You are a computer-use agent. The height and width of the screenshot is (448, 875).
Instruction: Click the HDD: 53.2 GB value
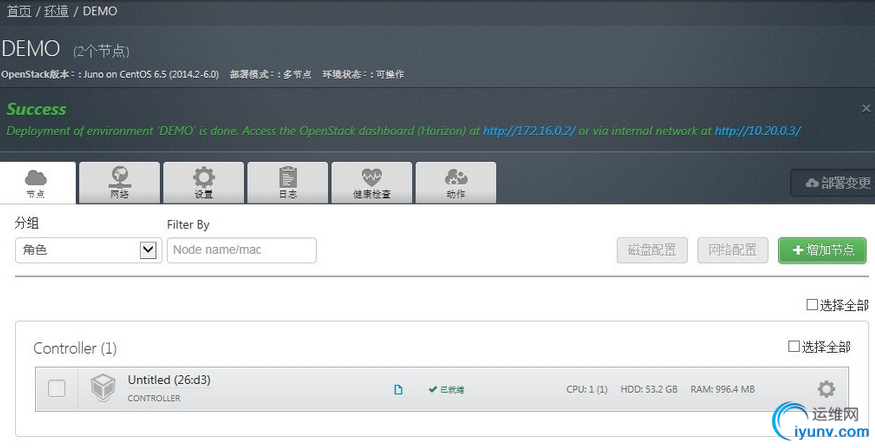coord(649,389)
